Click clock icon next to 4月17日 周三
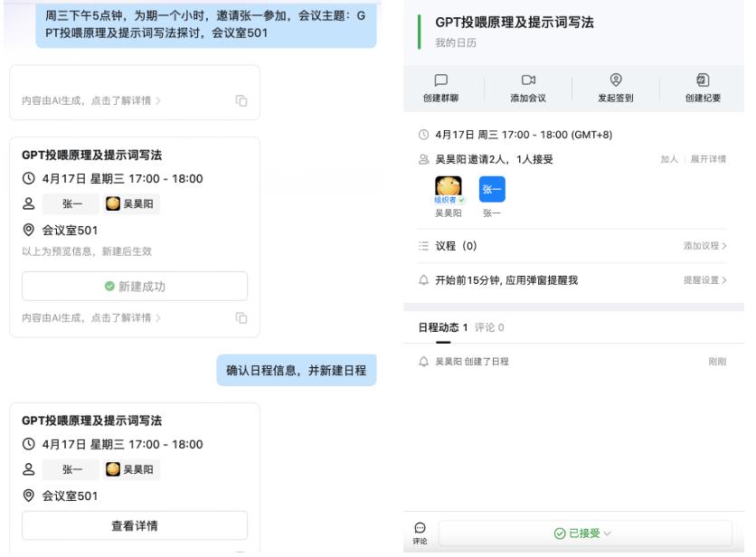756x557 pixels. (x=423, y=135)
